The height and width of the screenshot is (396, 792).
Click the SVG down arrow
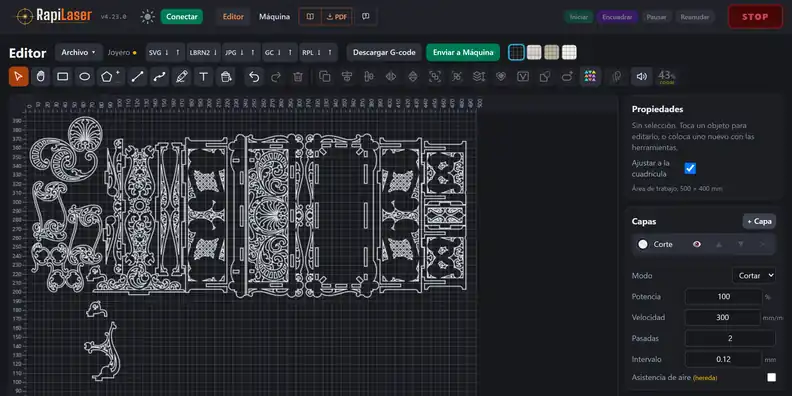(x=167, y=53)
